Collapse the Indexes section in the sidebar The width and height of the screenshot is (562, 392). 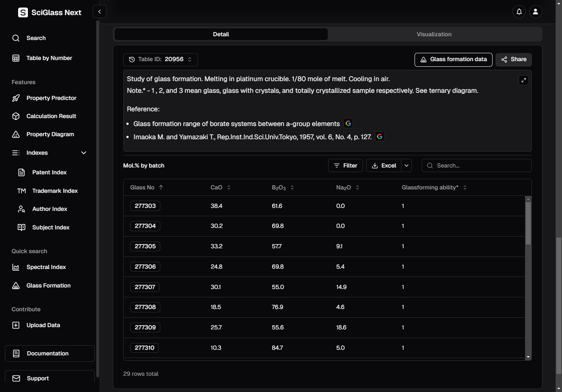84,153
